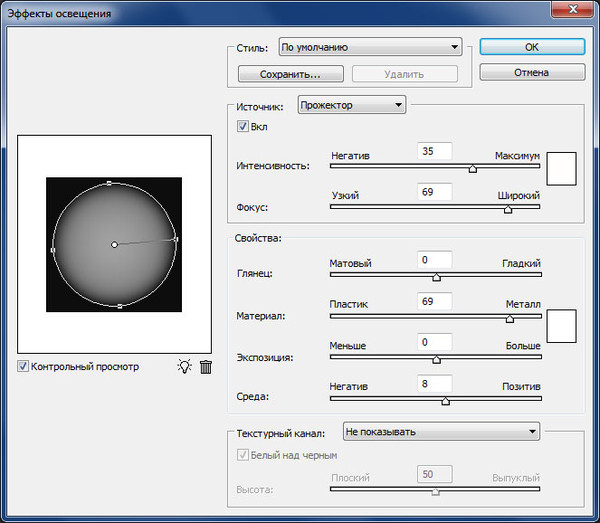
Task: Click the Экспозиция slider handle
Action: tap(436, 359)
